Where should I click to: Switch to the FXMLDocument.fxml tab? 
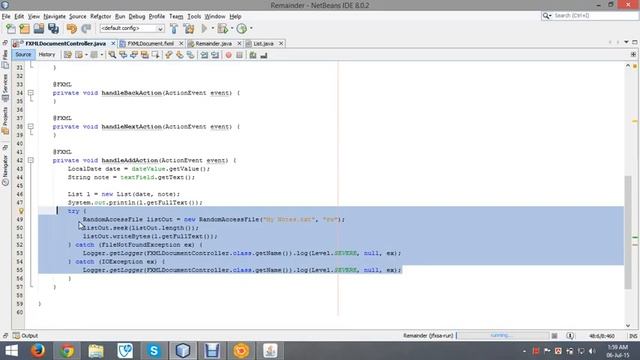(x=151, y=44)
